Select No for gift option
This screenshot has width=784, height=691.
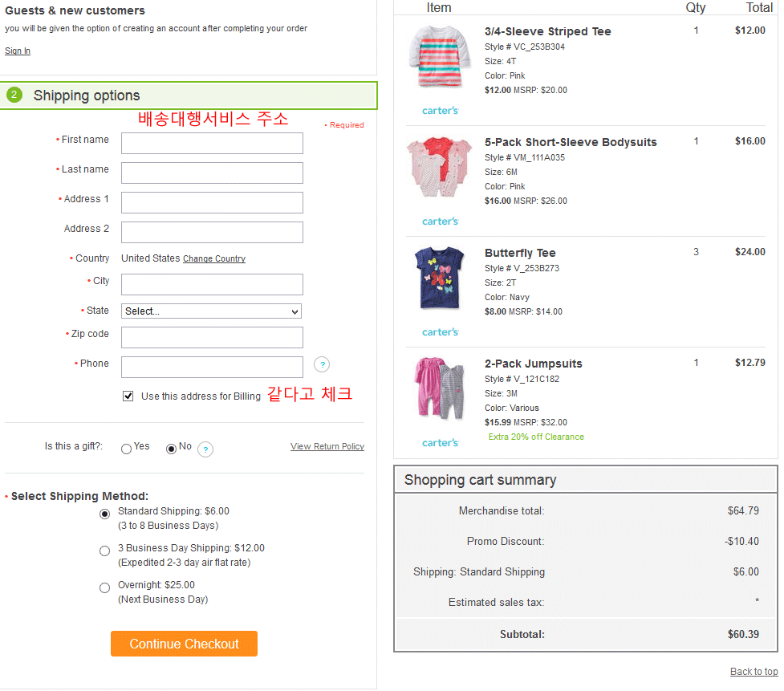pos(171,449)
